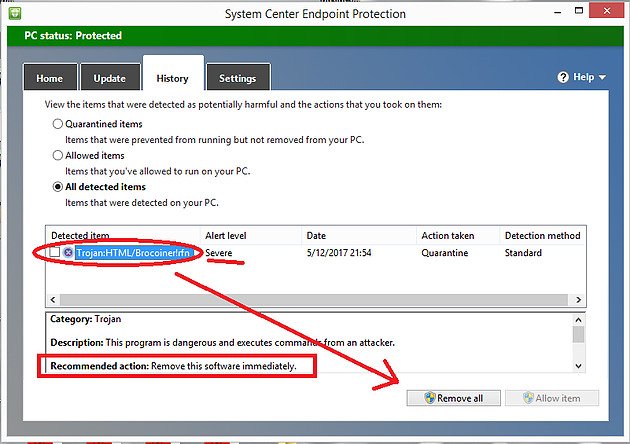Sort by the Alert level column header
630x444 pixels.
point(251,235)
